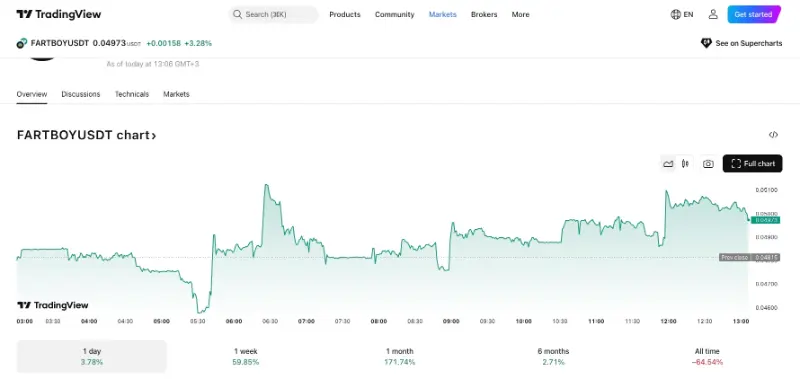The width and height of the screenshot is (800, 379).
Task: Take a chart snapshot with camera icon
Action: [708, 164]
